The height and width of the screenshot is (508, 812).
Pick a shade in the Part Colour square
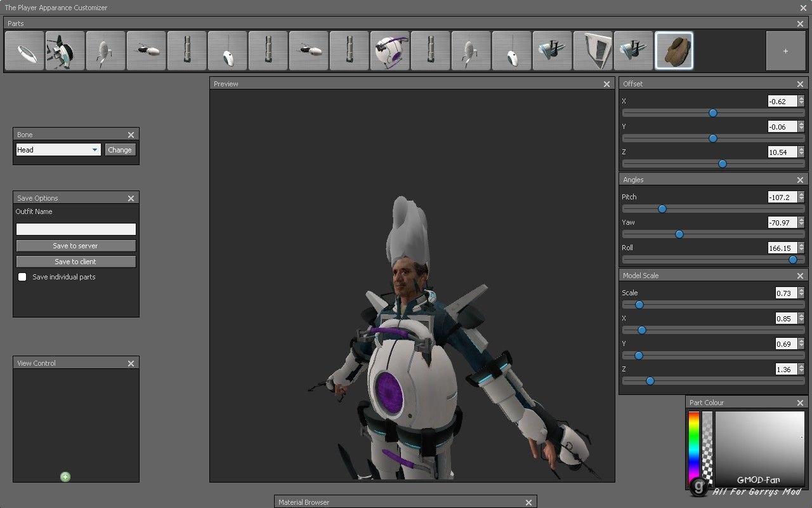[759, 448]
